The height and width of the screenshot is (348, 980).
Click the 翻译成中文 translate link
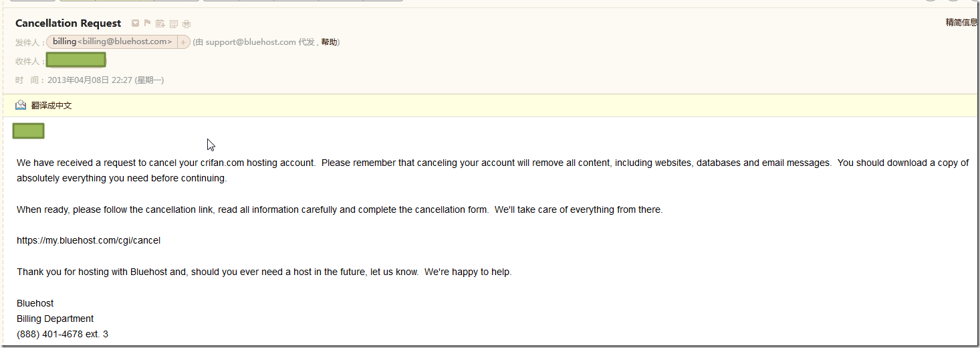pyautogui.click(x=51, y=106)
